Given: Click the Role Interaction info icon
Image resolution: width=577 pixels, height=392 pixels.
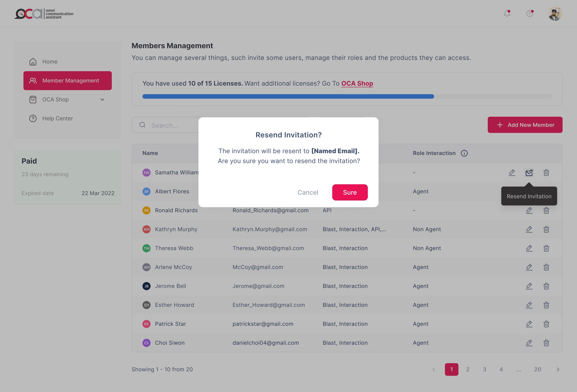Looking at the screenshot, I should click(x=464, y=153).
